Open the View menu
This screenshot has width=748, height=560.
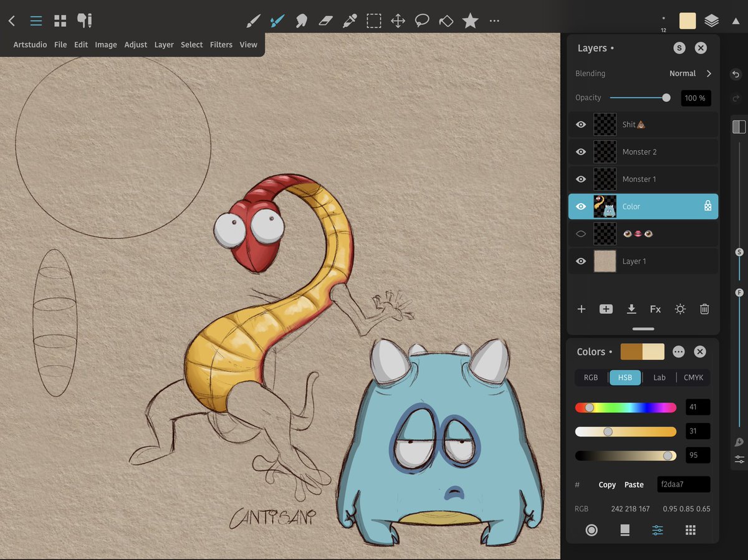point(249,45)
